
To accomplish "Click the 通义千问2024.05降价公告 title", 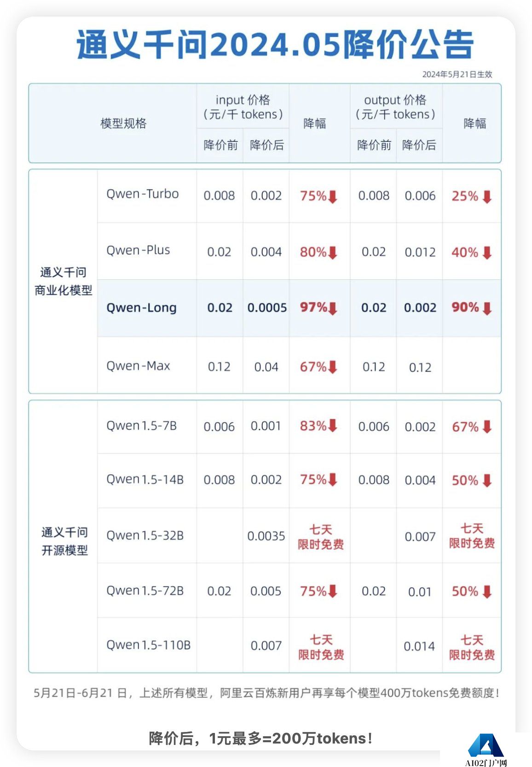I will pyautogui.click(x=275, y=45).
